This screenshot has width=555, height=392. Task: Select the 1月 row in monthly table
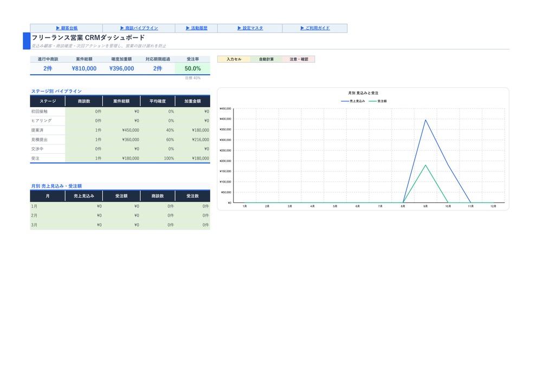coord(120,206)
